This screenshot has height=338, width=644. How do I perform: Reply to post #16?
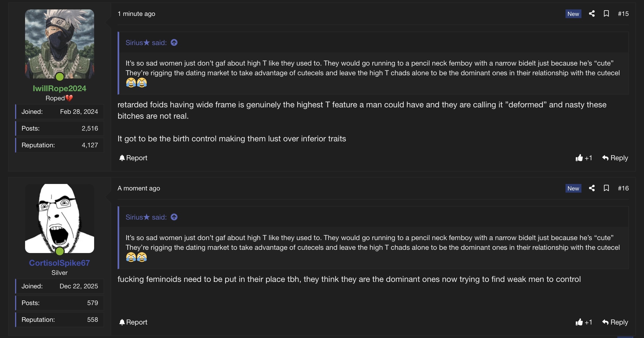coord(615,322)
